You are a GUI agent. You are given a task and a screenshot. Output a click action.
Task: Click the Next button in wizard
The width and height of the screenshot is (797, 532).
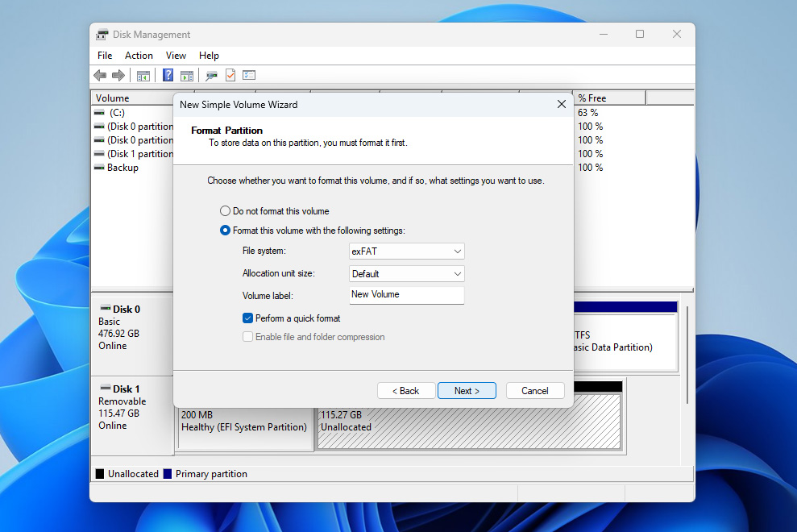467,391
